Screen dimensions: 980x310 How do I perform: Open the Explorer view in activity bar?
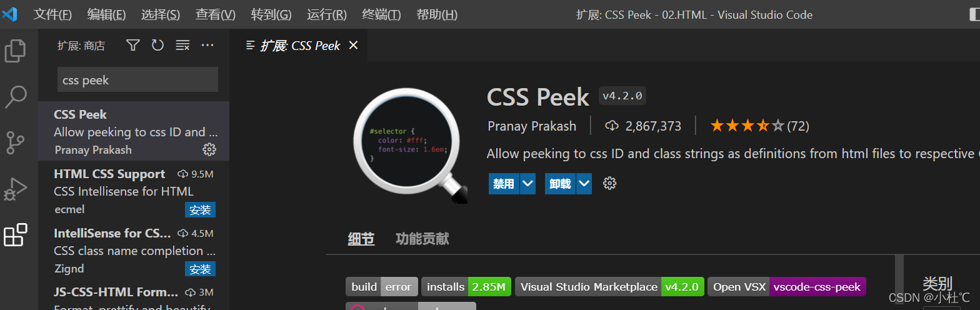16,51
